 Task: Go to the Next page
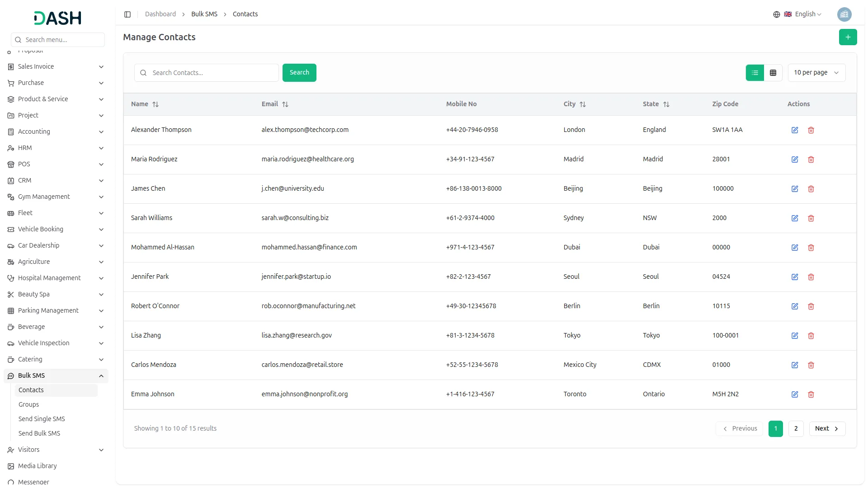point(827,429)
